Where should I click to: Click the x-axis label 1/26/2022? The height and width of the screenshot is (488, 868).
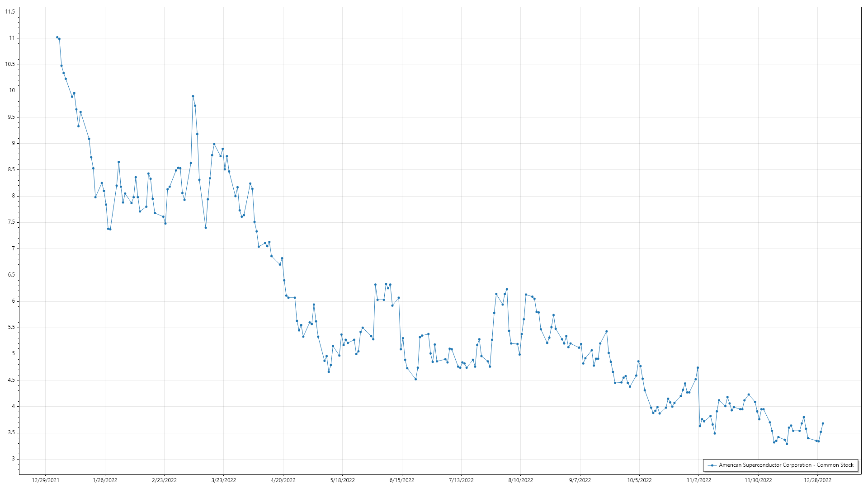(105, 480)
